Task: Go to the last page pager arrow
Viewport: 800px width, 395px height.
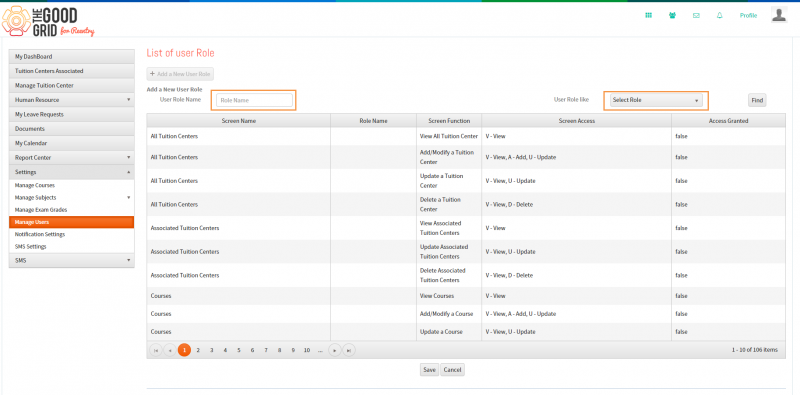Action: pos(348,350)
